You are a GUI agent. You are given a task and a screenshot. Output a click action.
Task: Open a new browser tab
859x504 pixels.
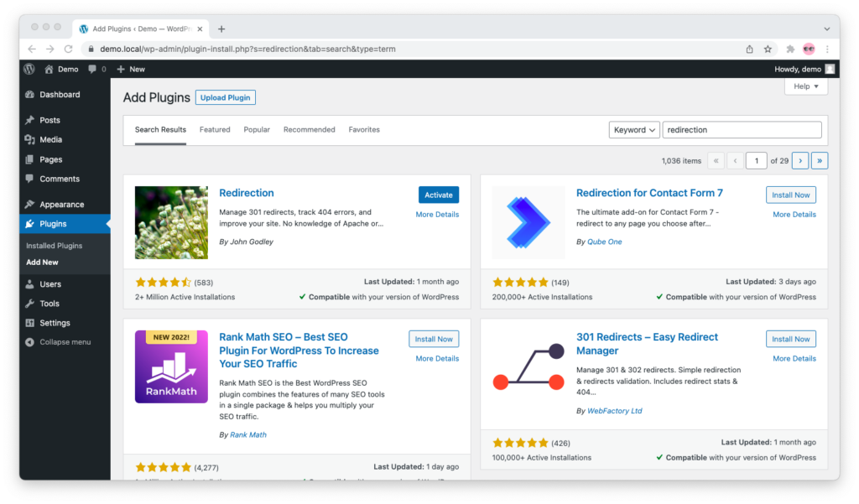[221, 29]
